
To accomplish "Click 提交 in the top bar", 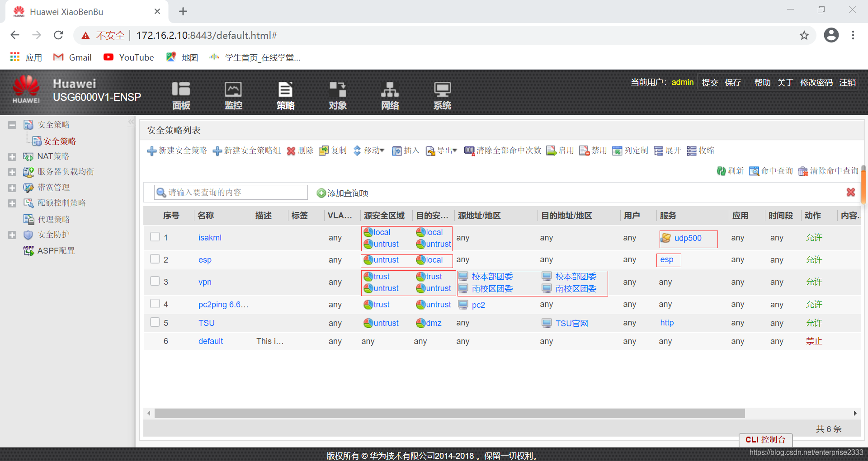I will point(710,83).
